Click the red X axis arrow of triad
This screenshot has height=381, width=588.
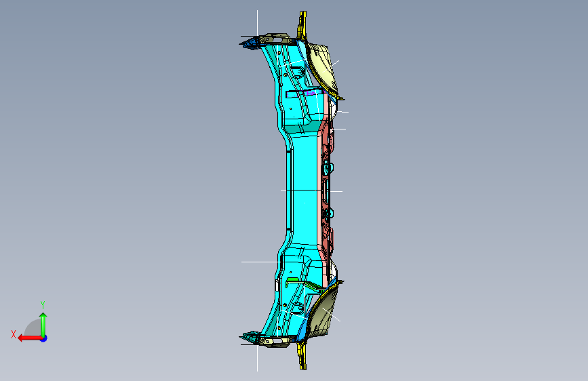coord(29,338)
